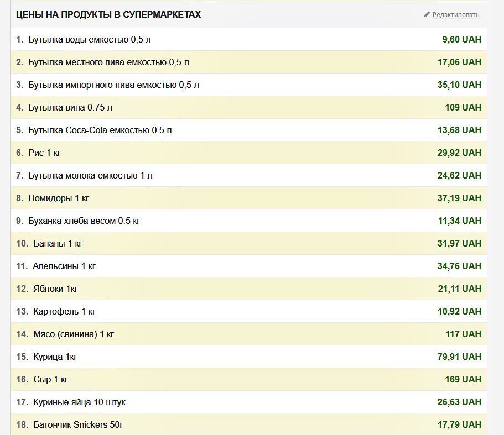Click price '17,06 UAH'
The height and width of the screenshot is (435, 504).
point(459,62)
